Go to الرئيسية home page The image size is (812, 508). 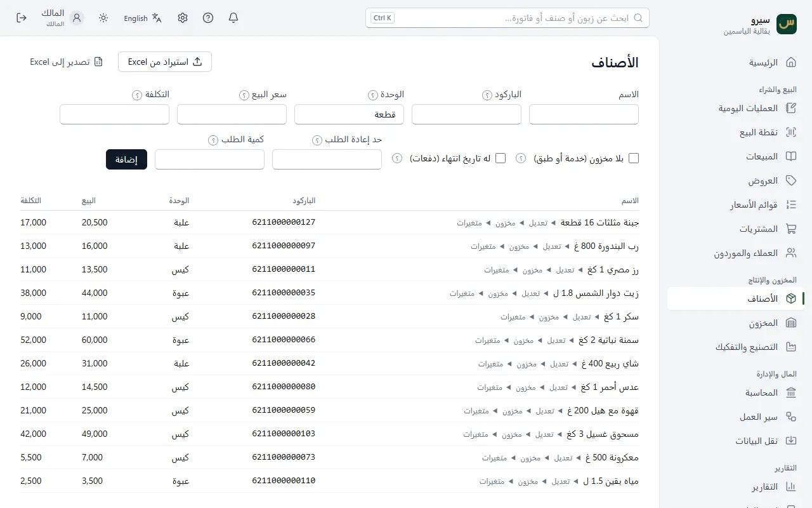[736, 62]
